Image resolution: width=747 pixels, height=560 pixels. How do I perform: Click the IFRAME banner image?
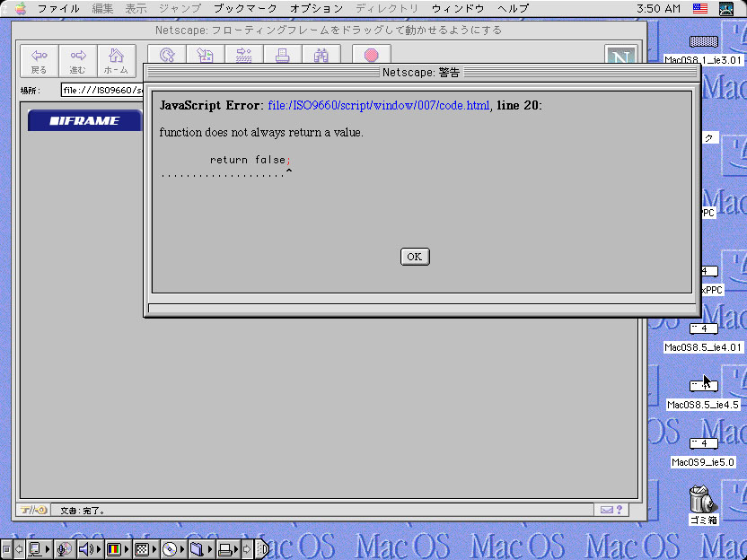pos(84,120)
